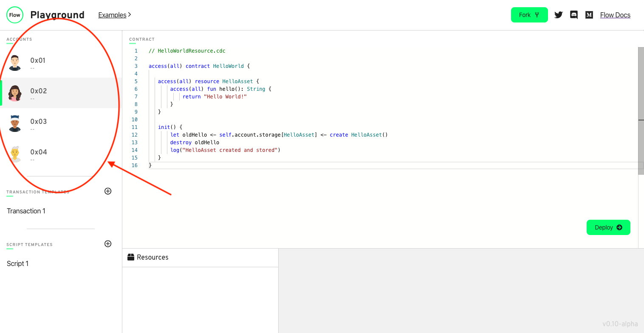644x333 pixels.
Task: Open the Discord icon link
Action: (574, 15)
